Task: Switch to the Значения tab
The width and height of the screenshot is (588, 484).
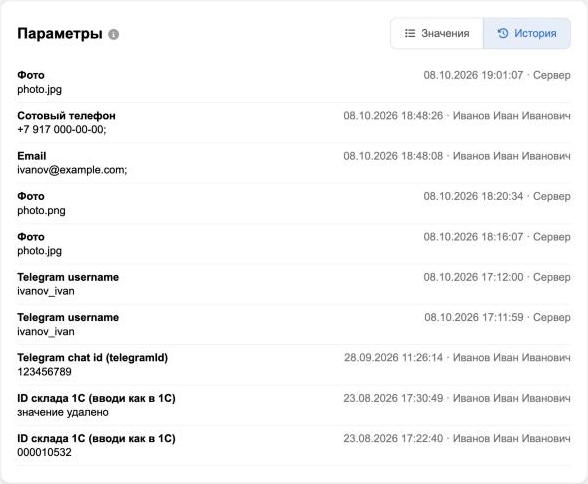Action: coord(437,33)
